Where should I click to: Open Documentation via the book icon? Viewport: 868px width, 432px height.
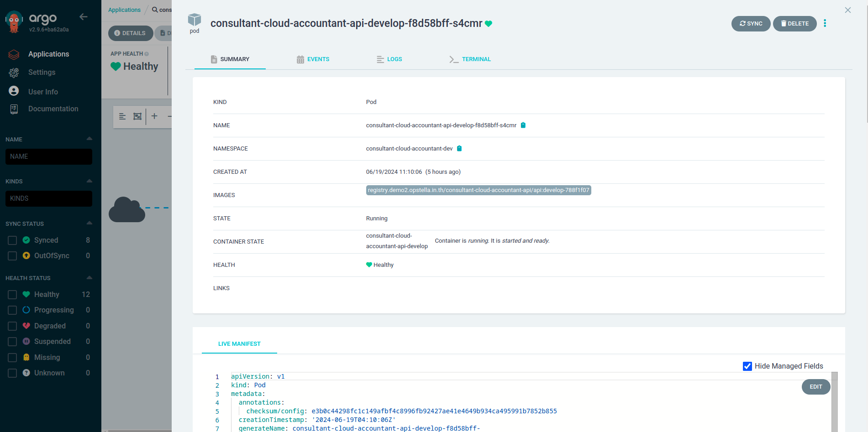coord(14,109)
